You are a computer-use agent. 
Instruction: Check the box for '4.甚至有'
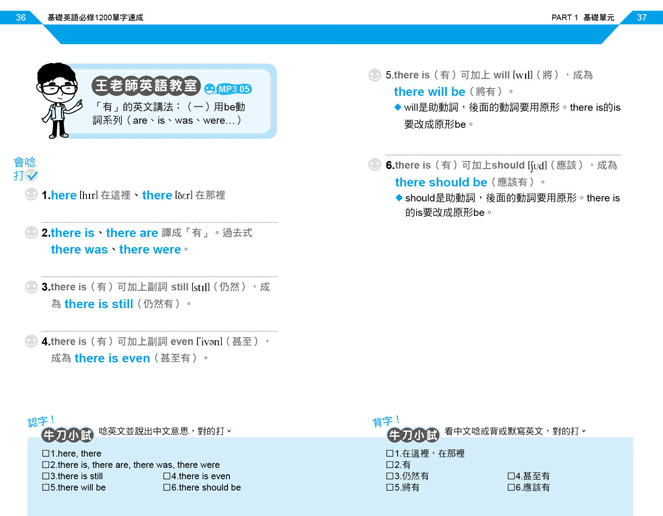point(511,476)
